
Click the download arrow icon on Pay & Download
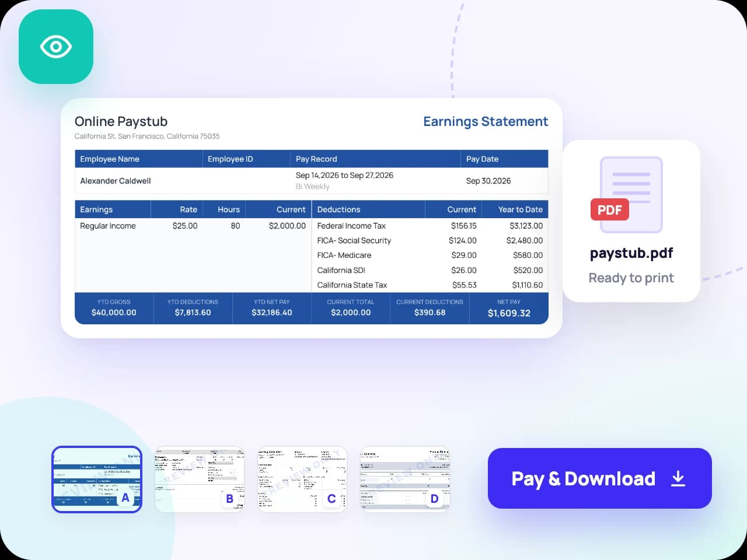coord(678,478)
